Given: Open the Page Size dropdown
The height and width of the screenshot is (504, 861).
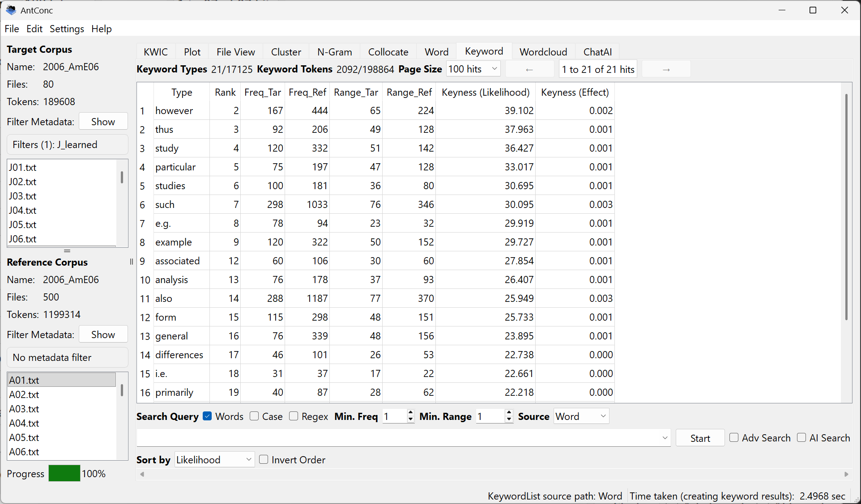Looking at the screenshot, I should click(473, 69).
